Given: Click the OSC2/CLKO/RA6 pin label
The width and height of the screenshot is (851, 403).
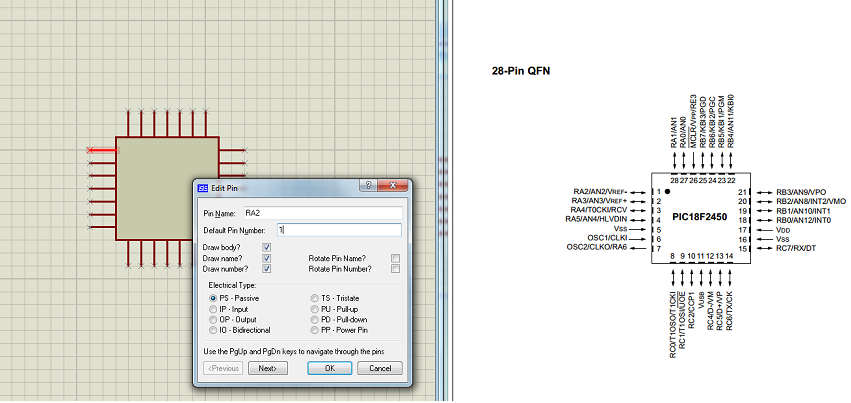Looking at the screenshot, I should (596, 247).
